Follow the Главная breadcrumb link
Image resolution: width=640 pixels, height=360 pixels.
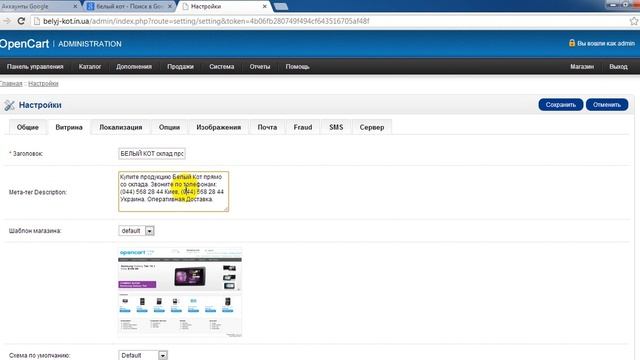[x=11, y=84]
